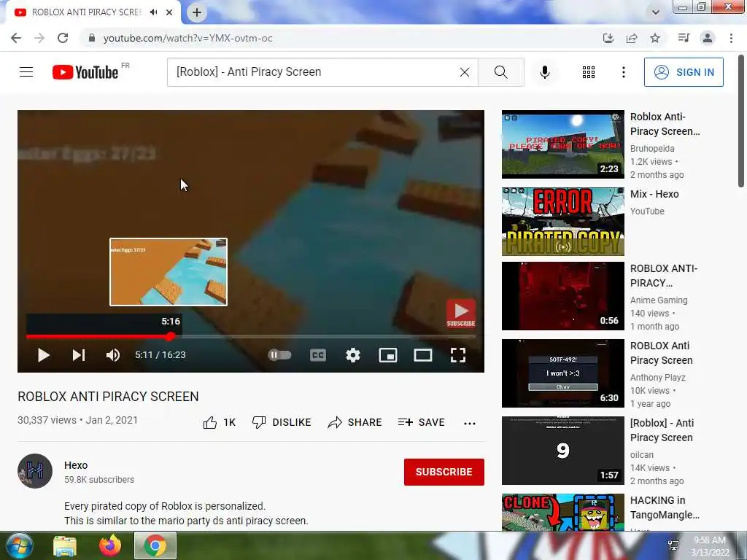Mute the video volume

coord(113,355)
